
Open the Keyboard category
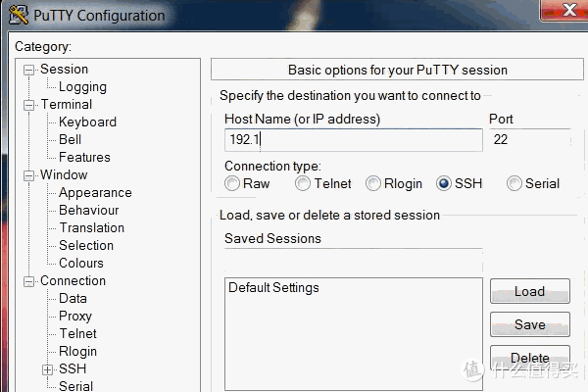pos(87,122)
